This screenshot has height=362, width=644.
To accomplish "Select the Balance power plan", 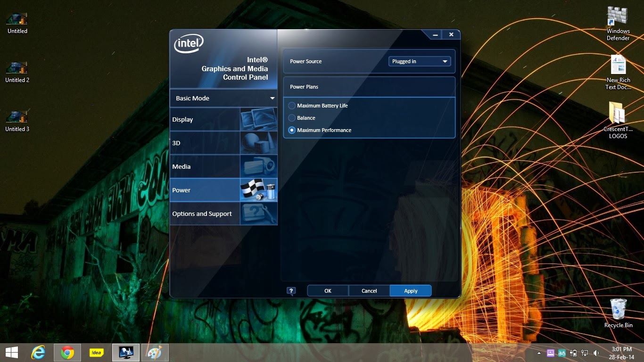I will 302,118.
